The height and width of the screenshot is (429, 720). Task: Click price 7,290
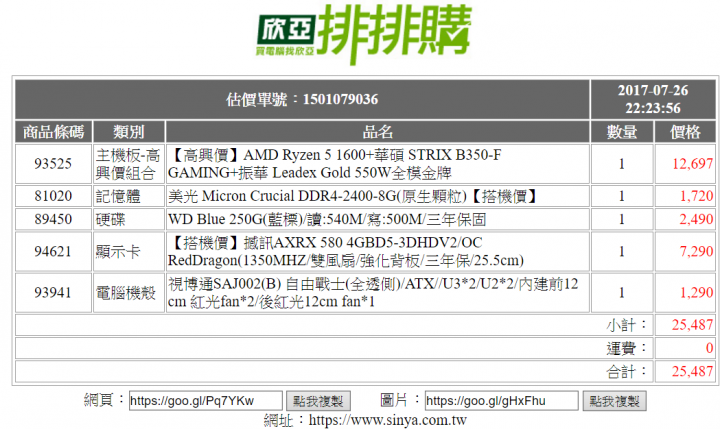(696, 251)
